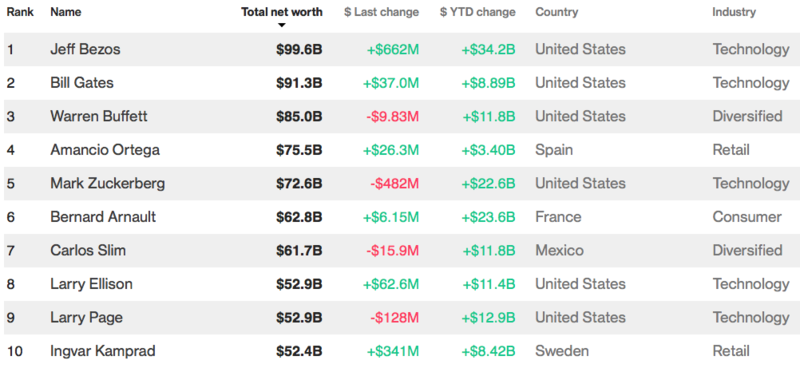The height and width of the screenshot is (368, 800).
Task: Open Carlos Slim's row
Action: click(x=400, y=251)
